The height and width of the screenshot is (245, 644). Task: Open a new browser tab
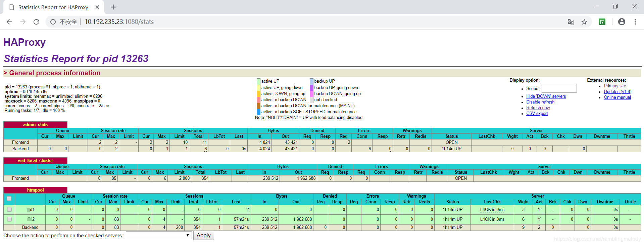pos(113,7)
